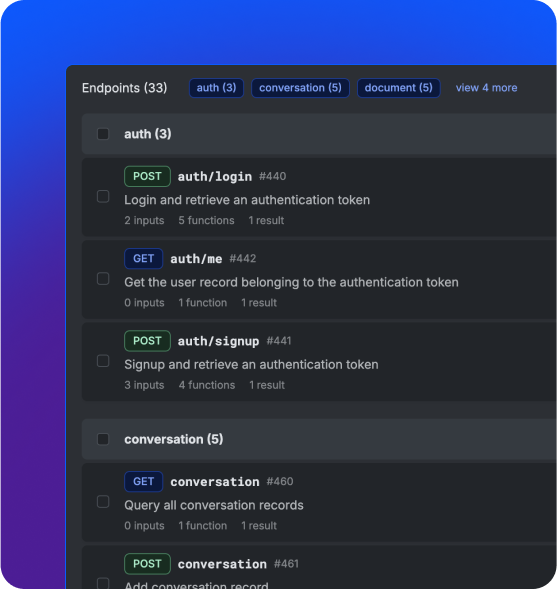Open the conversation #460 endpoint name
This screenshot has width=557, height=589.
[x=215, y=482]
